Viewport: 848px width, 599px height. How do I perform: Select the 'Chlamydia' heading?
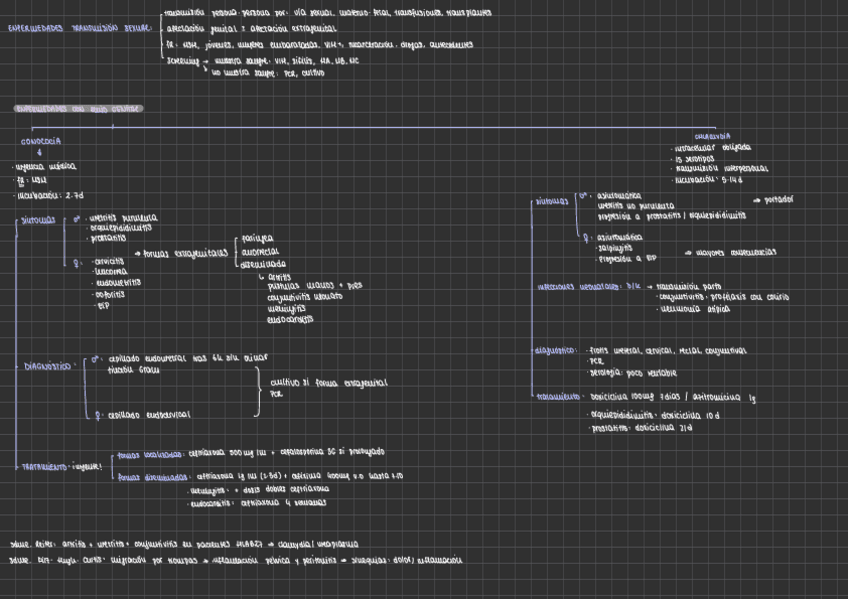coord(712,136)
